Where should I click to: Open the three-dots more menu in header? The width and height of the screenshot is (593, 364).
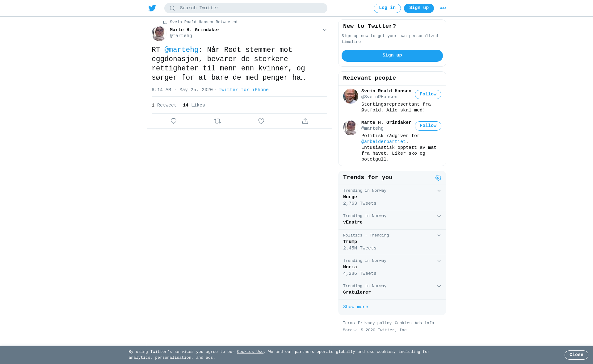pyautogui.click(x=443, y=8)
